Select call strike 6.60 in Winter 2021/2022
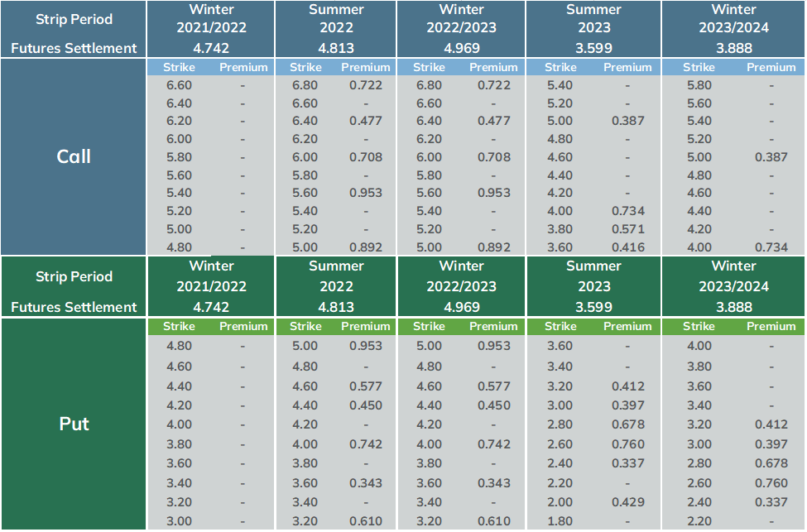Image resolution: width=807 pixels, height=532 pixels. (179, 85)
